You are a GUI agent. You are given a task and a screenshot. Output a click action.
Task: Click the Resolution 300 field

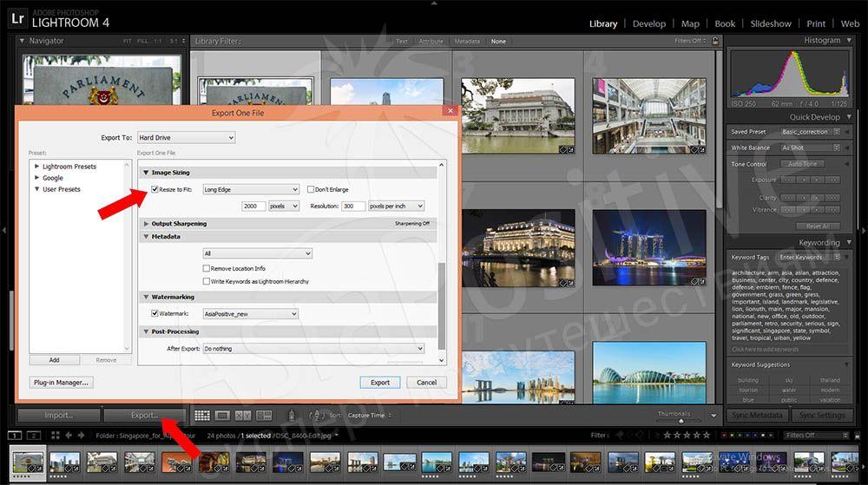353,206
